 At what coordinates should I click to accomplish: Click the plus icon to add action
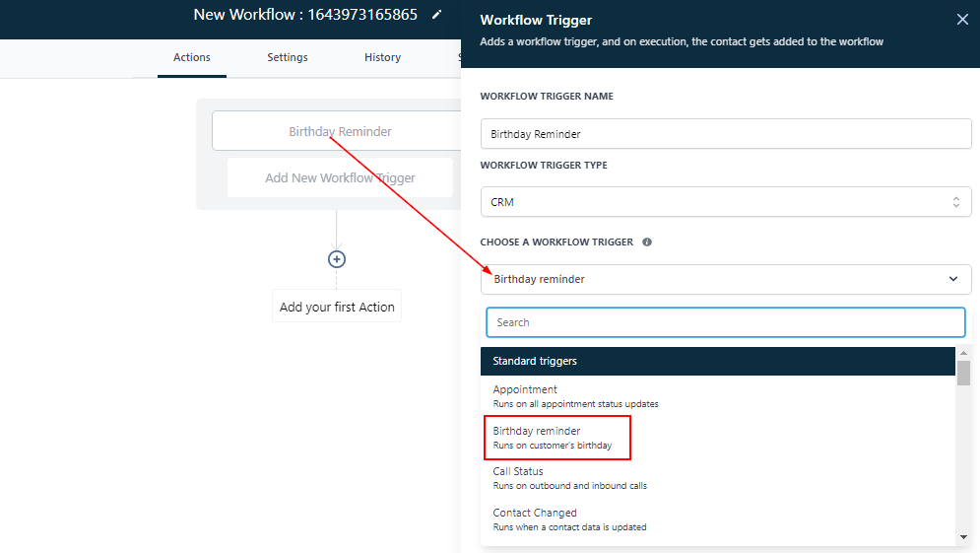(337, 259)
